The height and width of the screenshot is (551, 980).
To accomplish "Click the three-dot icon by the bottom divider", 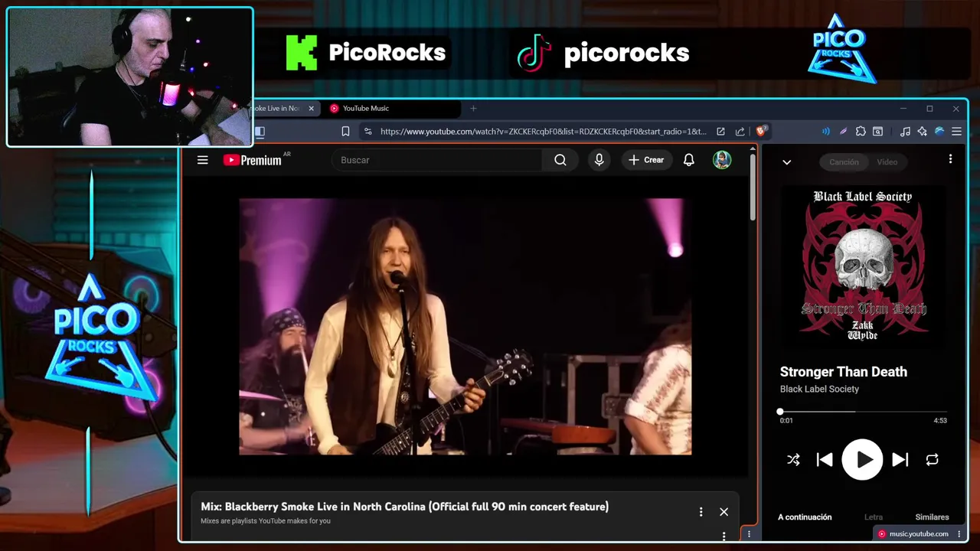I will [749, 534].
